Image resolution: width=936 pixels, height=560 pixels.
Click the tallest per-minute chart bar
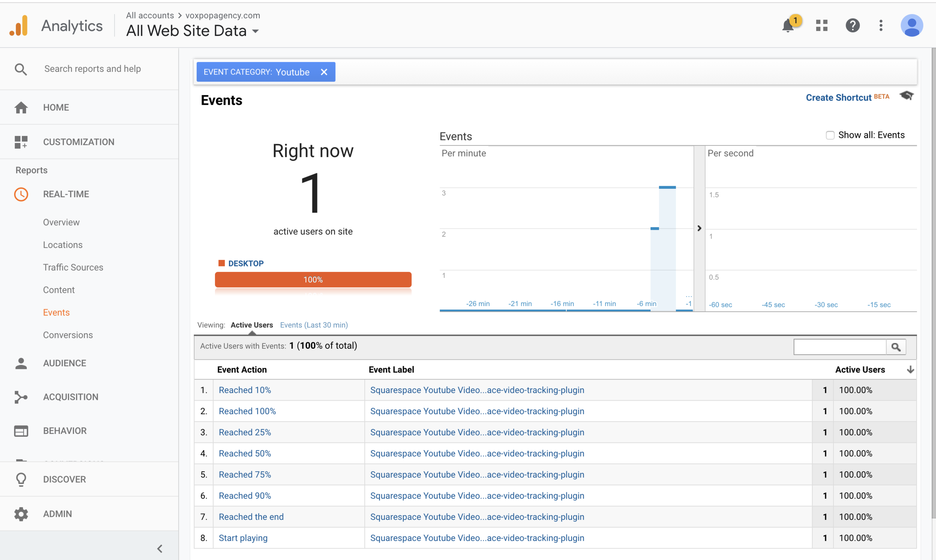click(667, 248)
